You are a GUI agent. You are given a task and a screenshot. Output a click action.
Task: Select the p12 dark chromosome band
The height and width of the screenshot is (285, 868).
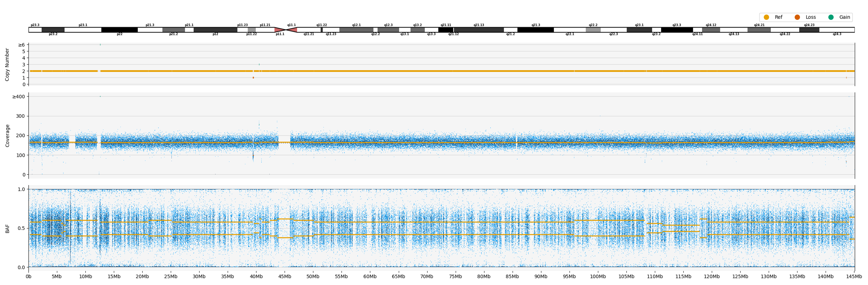click(215, 30)
